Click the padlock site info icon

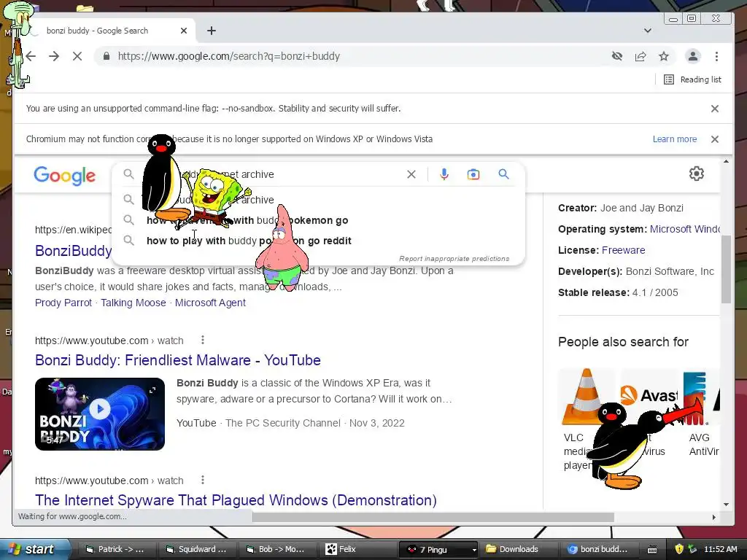pos(107,56)
